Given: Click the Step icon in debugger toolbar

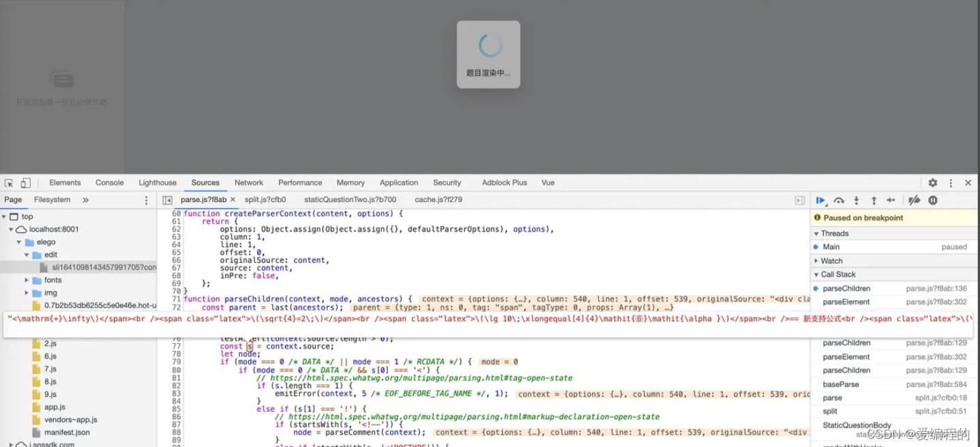Looking at the screenshot, I should 891,200.
